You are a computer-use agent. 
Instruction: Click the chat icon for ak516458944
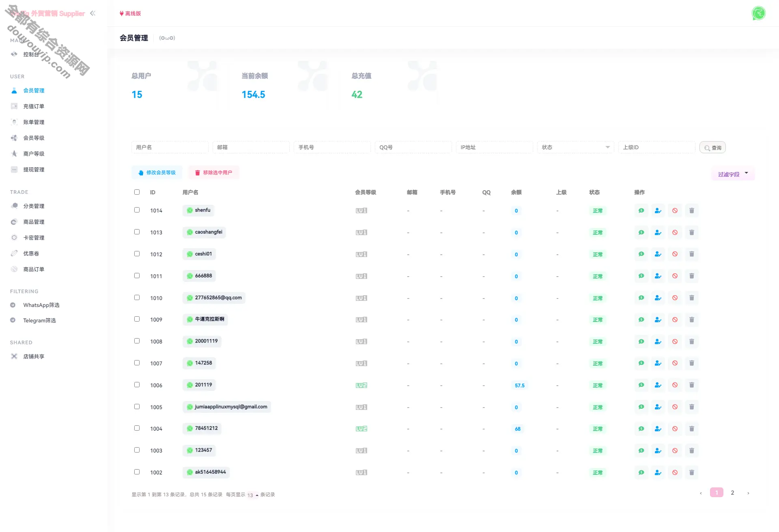pyautogui.click(x=641, y=472)
